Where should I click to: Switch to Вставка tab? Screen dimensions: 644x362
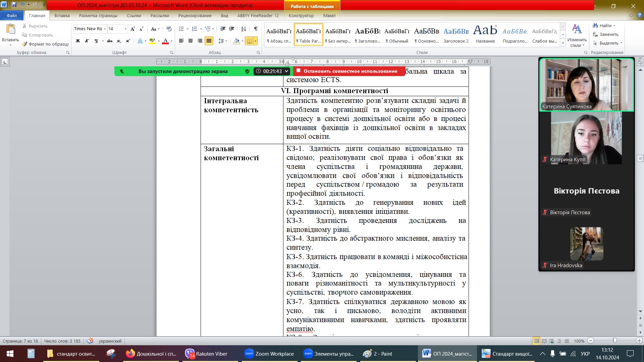pyautogui.click(x=62, y=15)
